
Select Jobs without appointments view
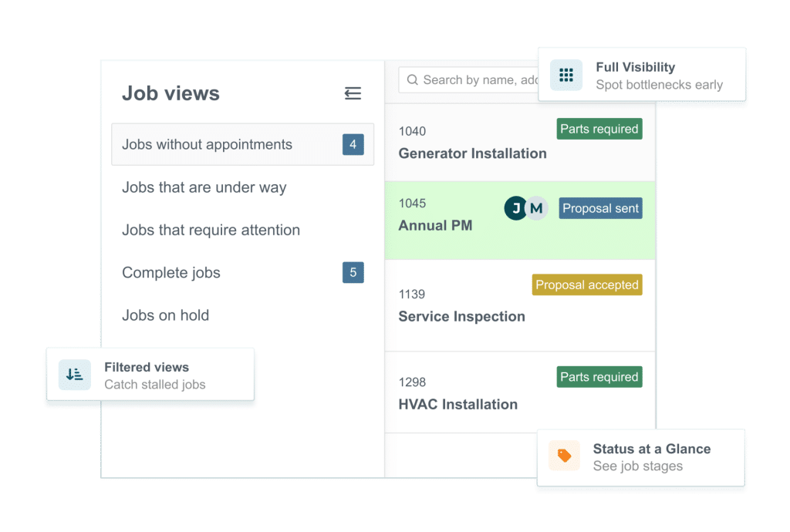pos(242,144)
